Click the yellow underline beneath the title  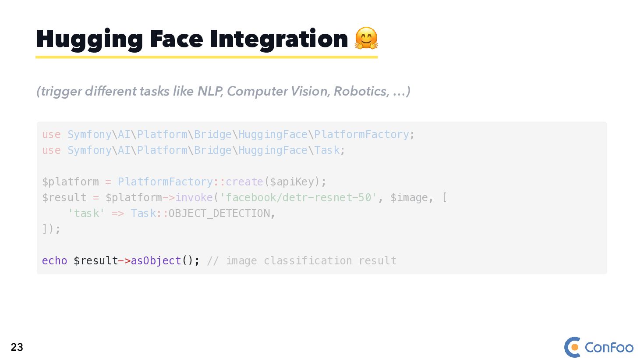(x=206, y=57)
